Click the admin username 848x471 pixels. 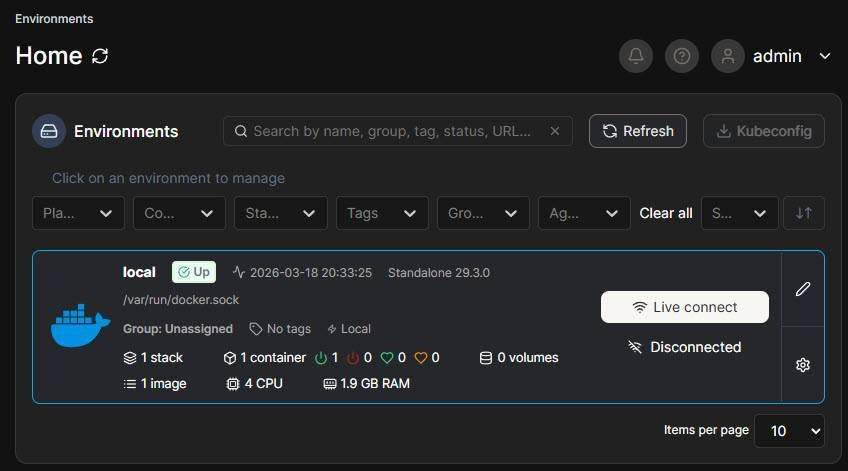(777, 56)
